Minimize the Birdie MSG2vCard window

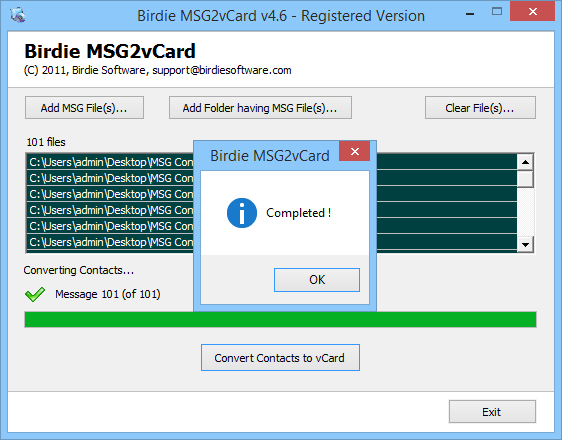[470, 14]
